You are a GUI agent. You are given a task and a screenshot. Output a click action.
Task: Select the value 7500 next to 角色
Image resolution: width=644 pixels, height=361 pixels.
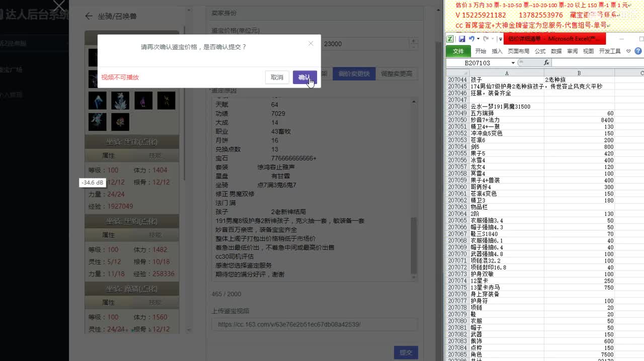click(579, 354)
